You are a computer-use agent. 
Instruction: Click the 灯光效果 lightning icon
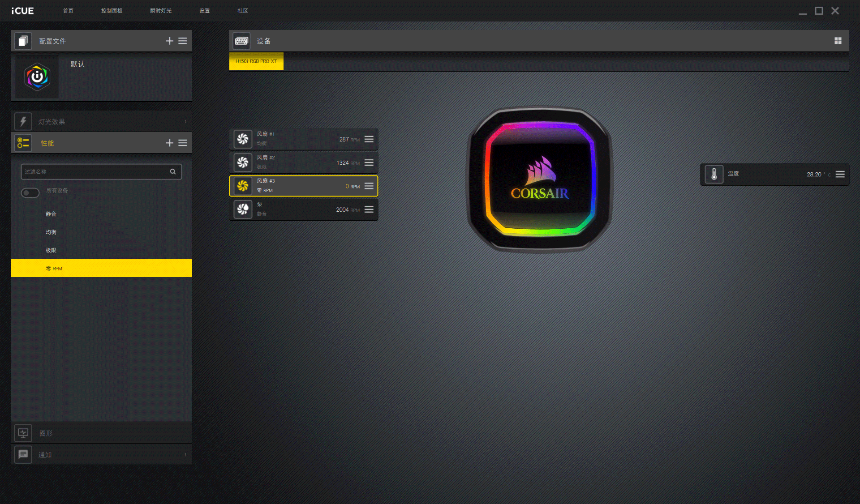[23, 121]
